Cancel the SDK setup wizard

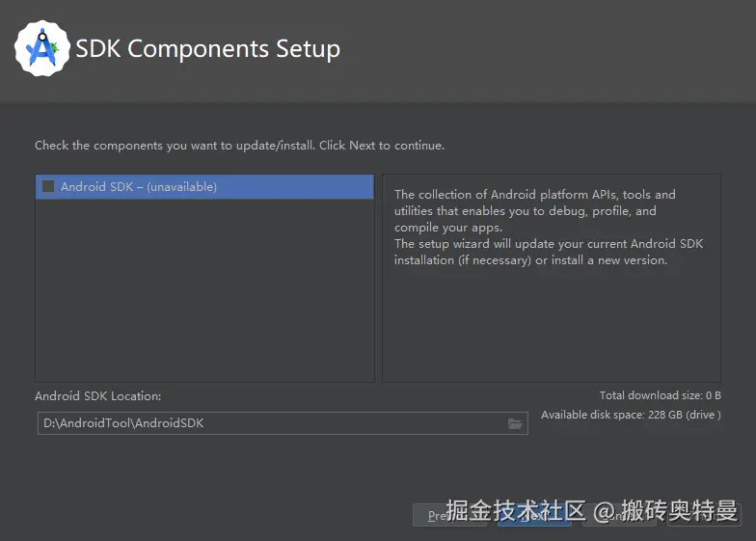(x=619, y=515)
